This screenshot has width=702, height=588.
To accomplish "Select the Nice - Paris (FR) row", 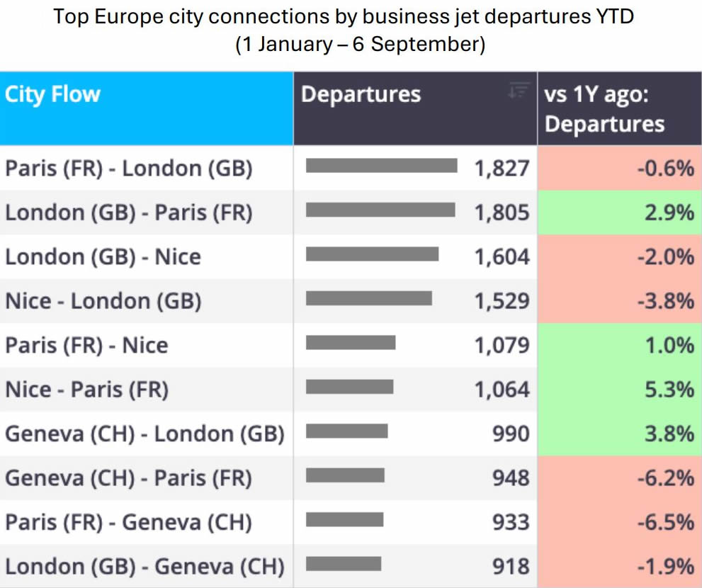I will (x=351, y=390).
